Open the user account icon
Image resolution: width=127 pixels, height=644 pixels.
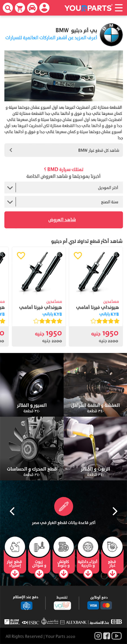pyautogui.click(x=44, y=8)
